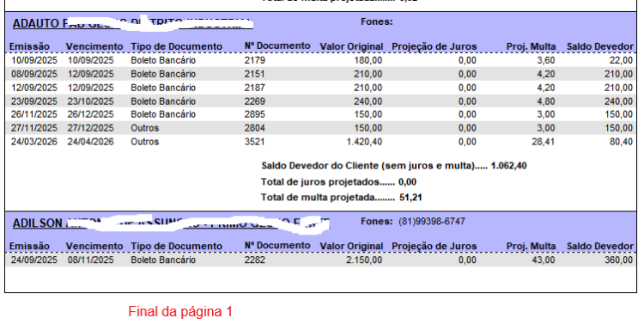Image resolution: width=644 pixels, height=324 pixels.
Task: Click the projected fine 43,00
Action: (x=544, y=260)
